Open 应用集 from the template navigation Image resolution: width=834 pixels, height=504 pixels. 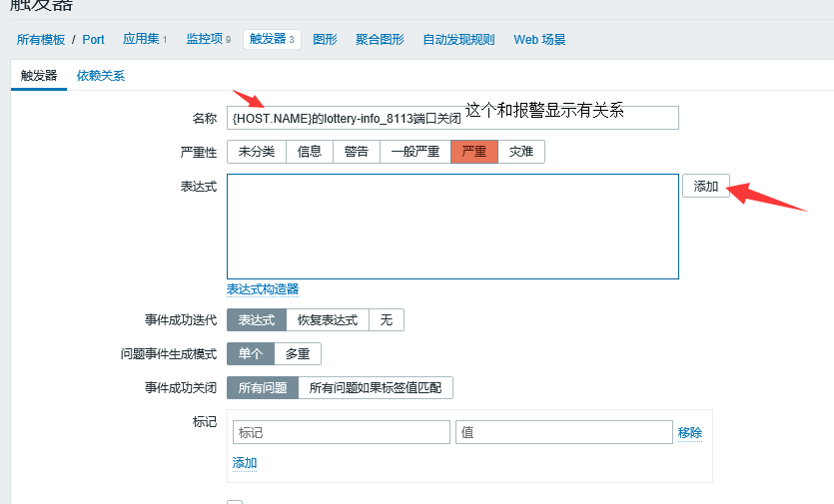click(x=144, y=40)
